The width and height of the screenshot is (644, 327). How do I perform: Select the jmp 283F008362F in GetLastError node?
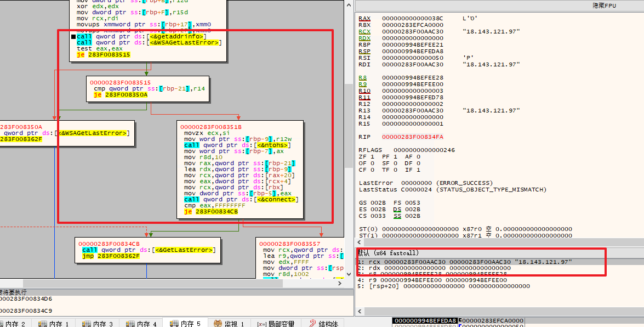click(111, 256)
